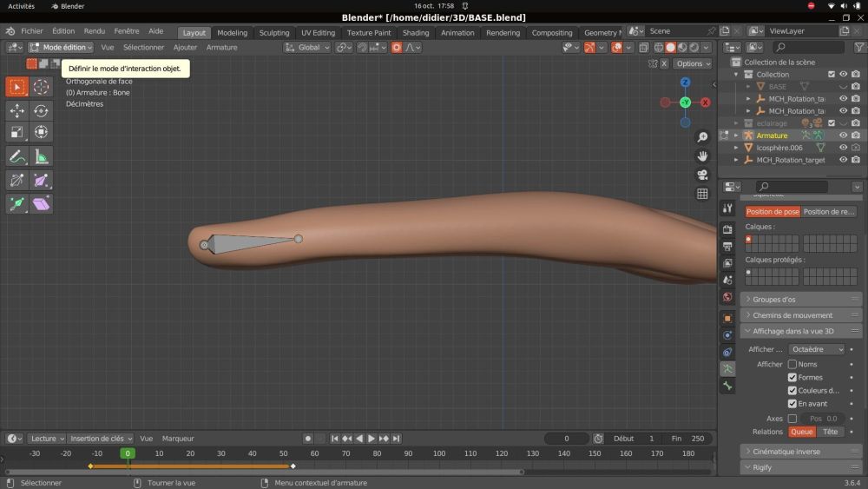
Task: Enable the Noms checkbox
Action: (x=792, y=365)
